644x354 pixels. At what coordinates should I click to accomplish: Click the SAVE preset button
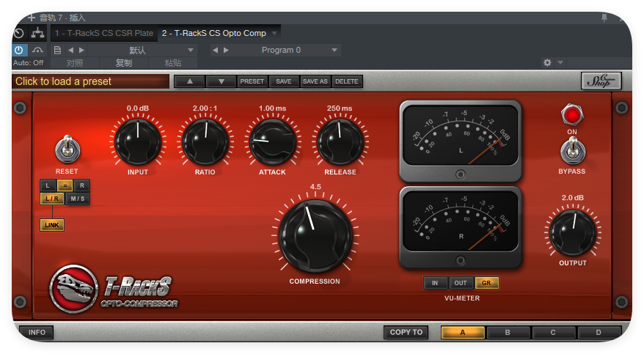coord(283,81)
